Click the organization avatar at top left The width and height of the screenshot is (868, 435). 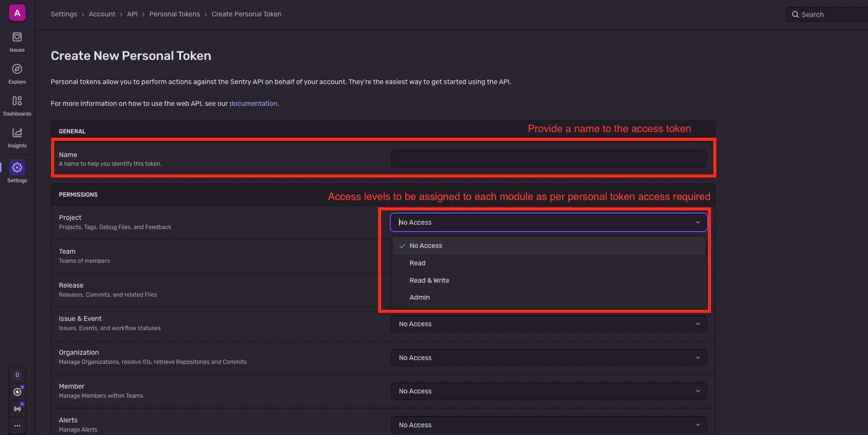point(17,12)
